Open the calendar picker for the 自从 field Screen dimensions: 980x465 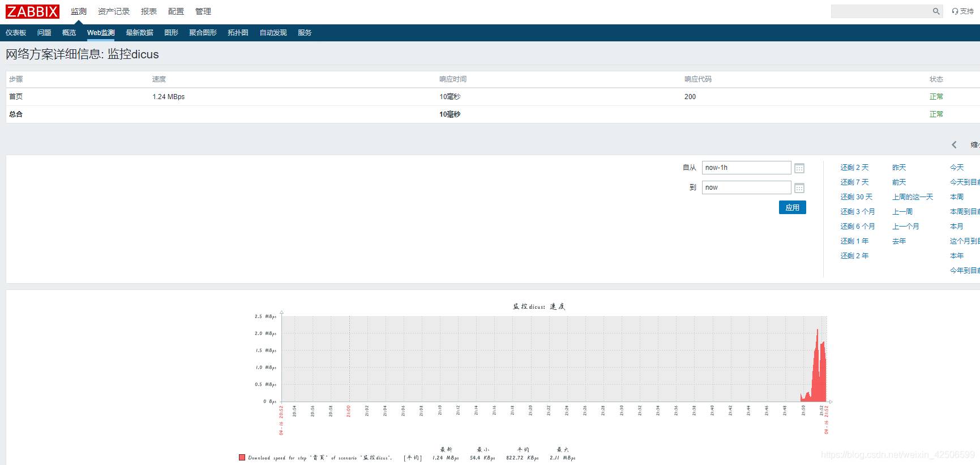[x=799, y=168]
